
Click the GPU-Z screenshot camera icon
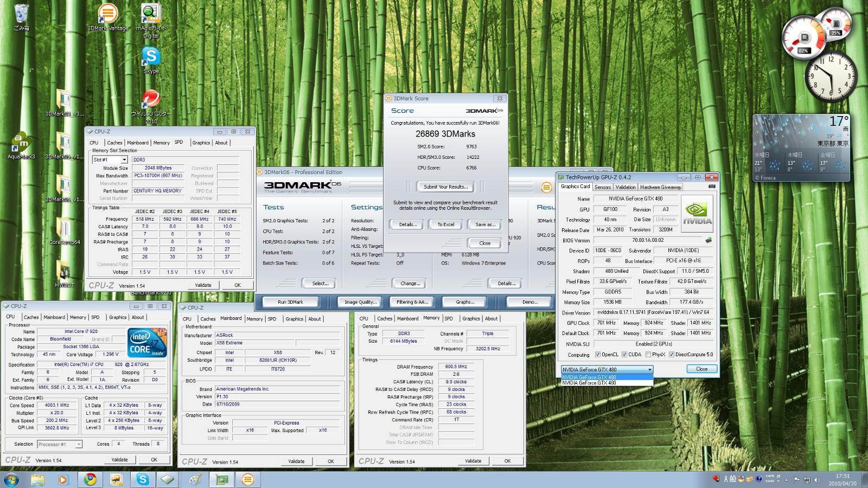(712, 187)
